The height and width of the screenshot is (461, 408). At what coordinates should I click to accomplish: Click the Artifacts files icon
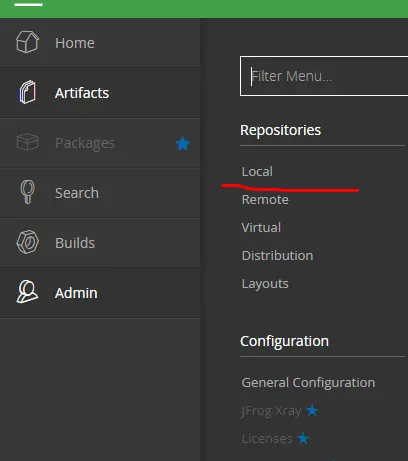pos(27,92)
